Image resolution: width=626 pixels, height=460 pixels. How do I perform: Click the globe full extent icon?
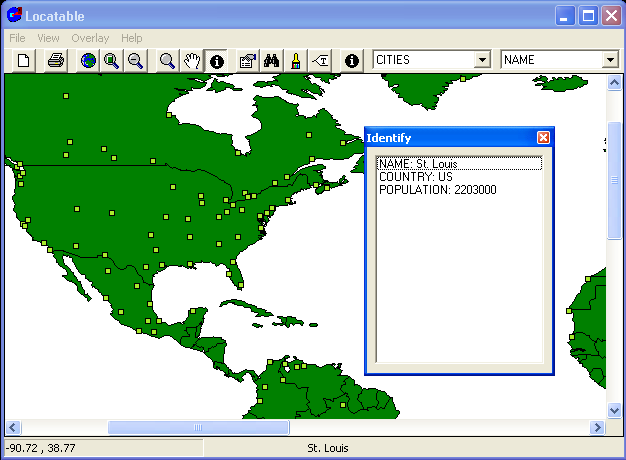[89, 61]
